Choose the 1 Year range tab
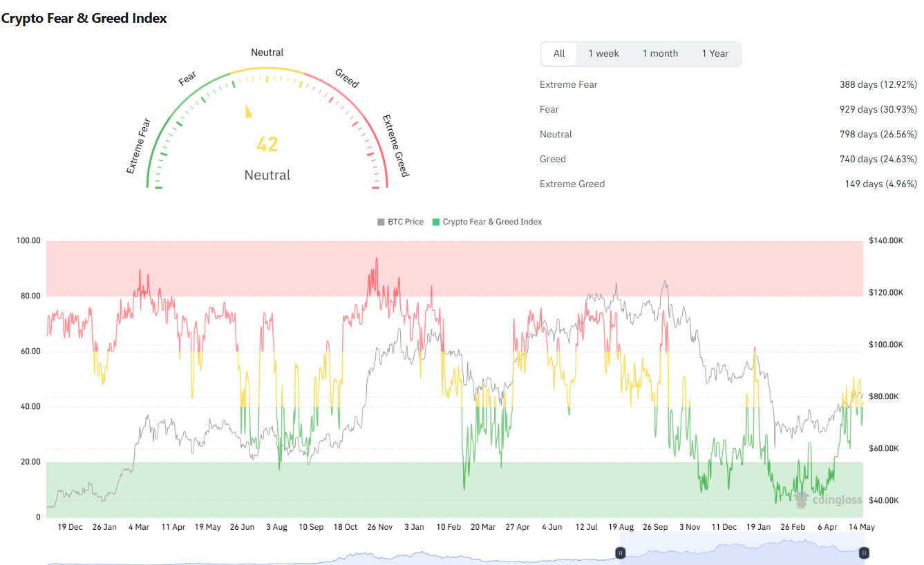This screenshot has height=565, width=924. (715, 53)
